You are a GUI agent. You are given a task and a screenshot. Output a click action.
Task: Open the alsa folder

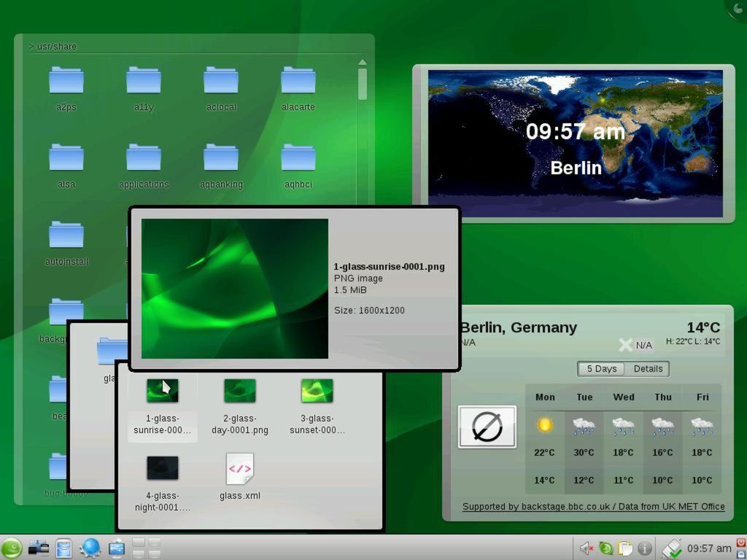(66, 166)
